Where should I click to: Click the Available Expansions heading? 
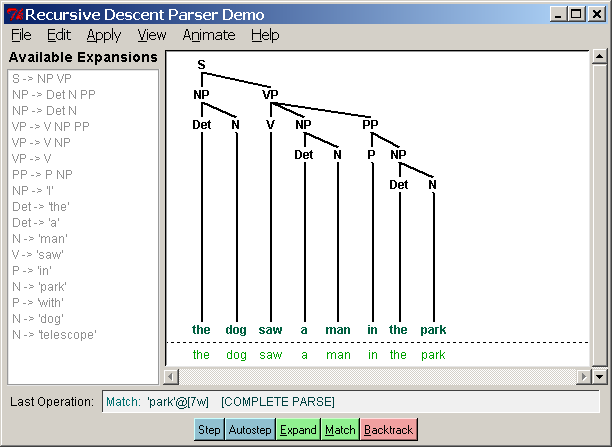point(83,57)
